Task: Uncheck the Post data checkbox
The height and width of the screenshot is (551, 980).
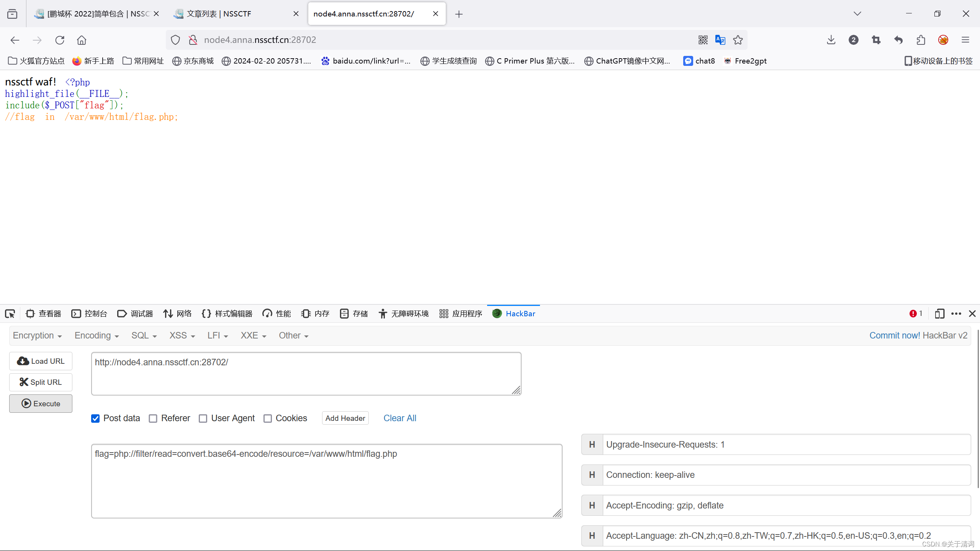Action: [95, 419]
